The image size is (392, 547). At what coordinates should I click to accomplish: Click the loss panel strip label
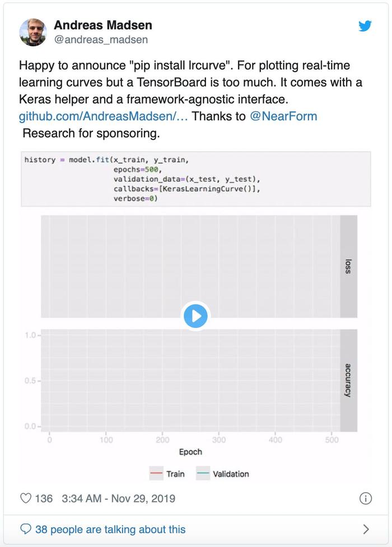click(x=348, y=266)
